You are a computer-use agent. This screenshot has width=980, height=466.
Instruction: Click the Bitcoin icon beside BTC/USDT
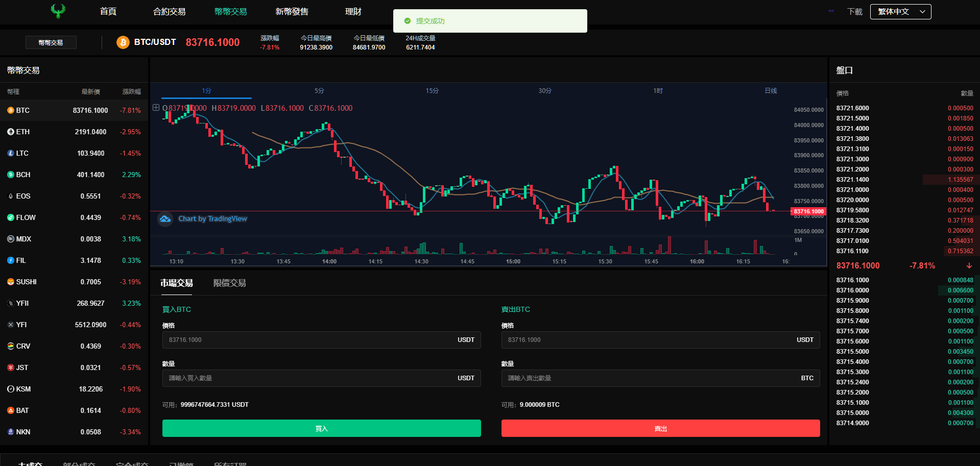tap(123, 42)
